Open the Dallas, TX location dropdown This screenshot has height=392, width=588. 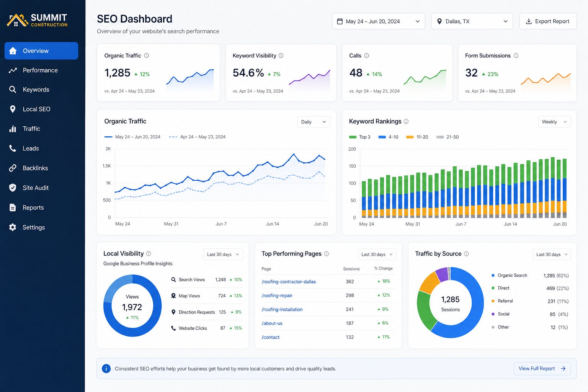[472, 21]
